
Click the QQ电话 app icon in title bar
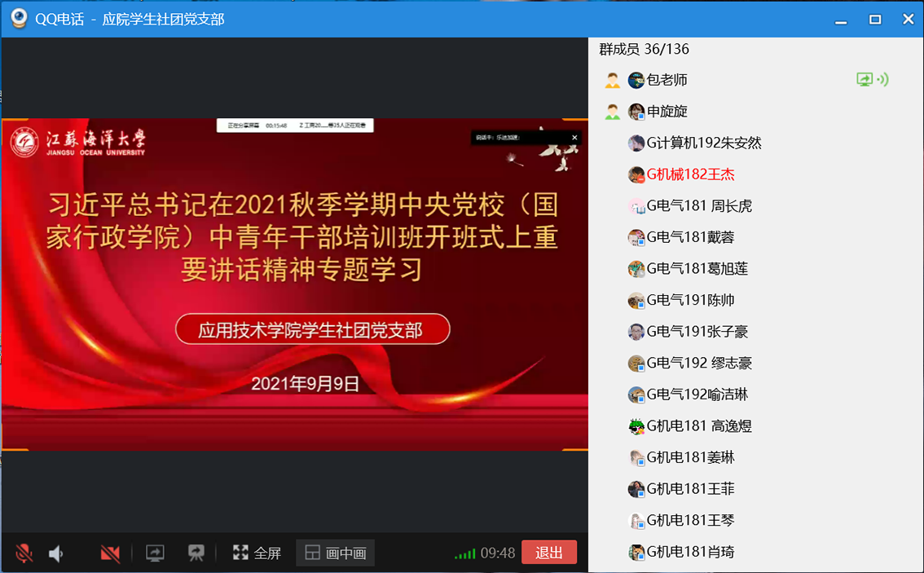(18, 19)
